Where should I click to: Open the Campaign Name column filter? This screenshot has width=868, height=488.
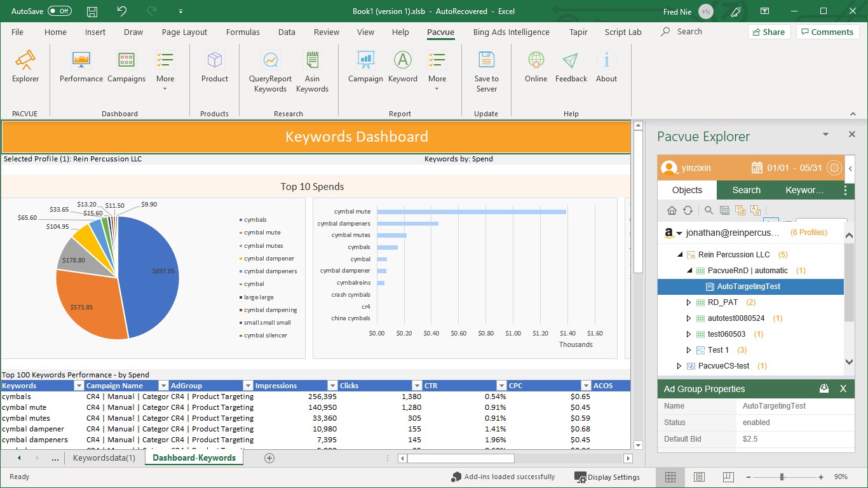(x=163, y=386)
